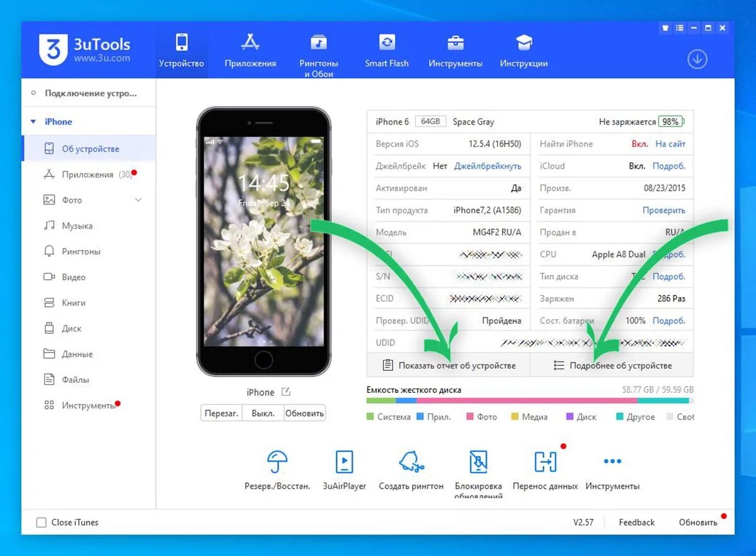Click the yellow Медиа legend swatch
756x556 pixels.
[515, 417]
